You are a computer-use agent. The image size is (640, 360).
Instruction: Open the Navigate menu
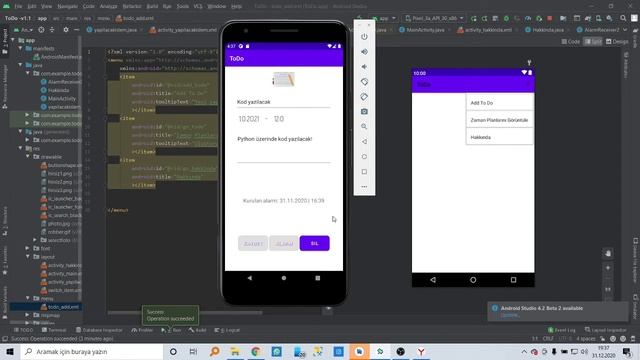click(67, 6)
